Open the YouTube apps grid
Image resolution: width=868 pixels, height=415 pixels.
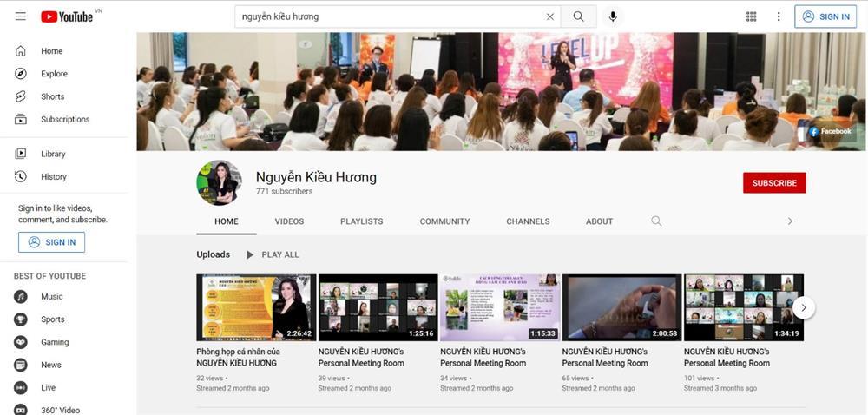[751, 16]
